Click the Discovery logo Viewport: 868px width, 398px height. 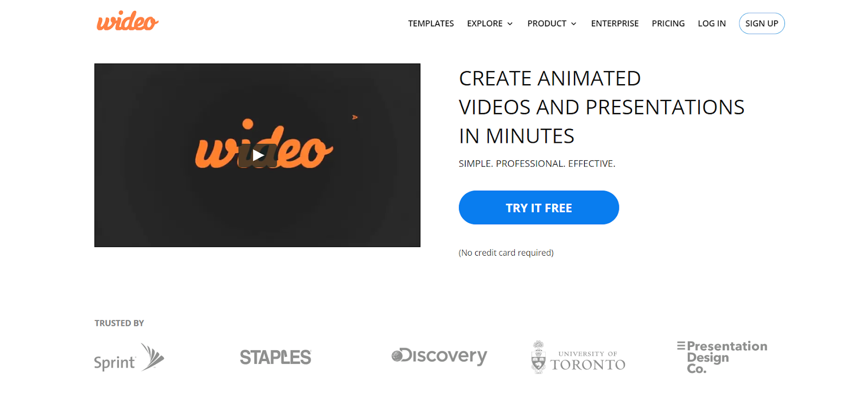coord(439,356)
